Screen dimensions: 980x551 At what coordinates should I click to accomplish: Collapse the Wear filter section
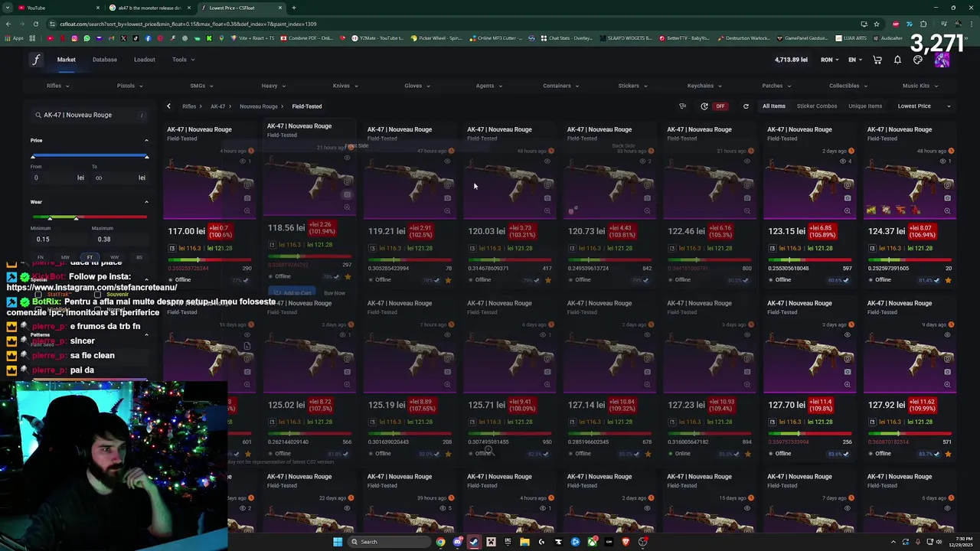(146, 202)
